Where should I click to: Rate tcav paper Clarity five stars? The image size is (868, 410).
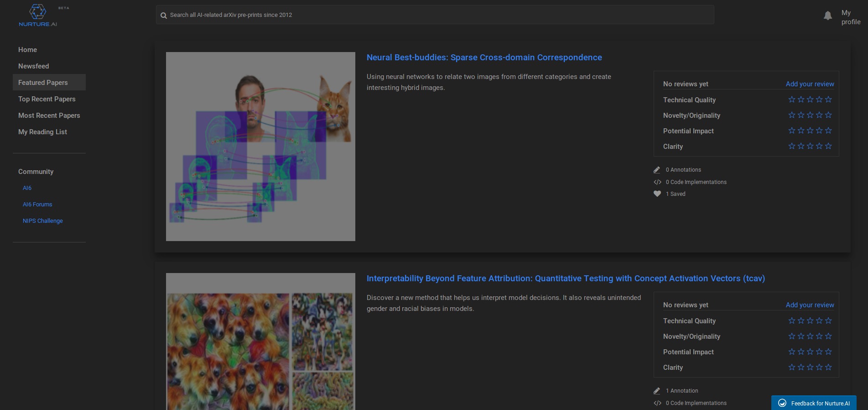tap(828, 367)
